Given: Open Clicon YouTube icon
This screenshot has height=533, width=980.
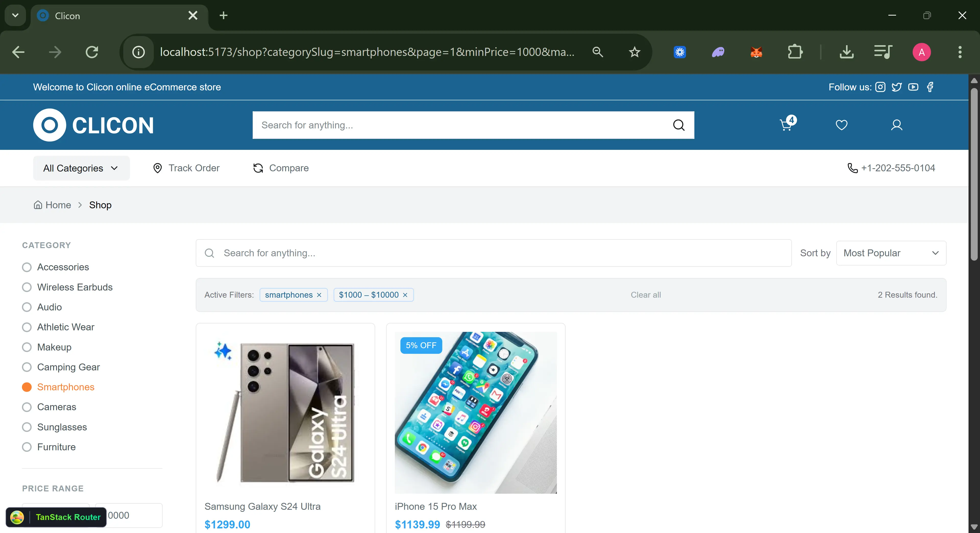Looking at the screenshot, I should (x=913, y=87).
